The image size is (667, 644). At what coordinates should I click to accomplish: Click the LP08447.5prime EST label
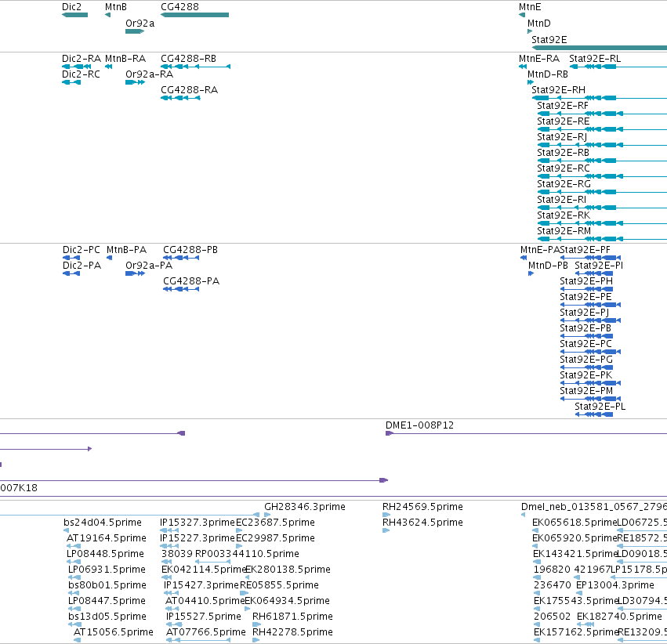(x=107, y=602)
